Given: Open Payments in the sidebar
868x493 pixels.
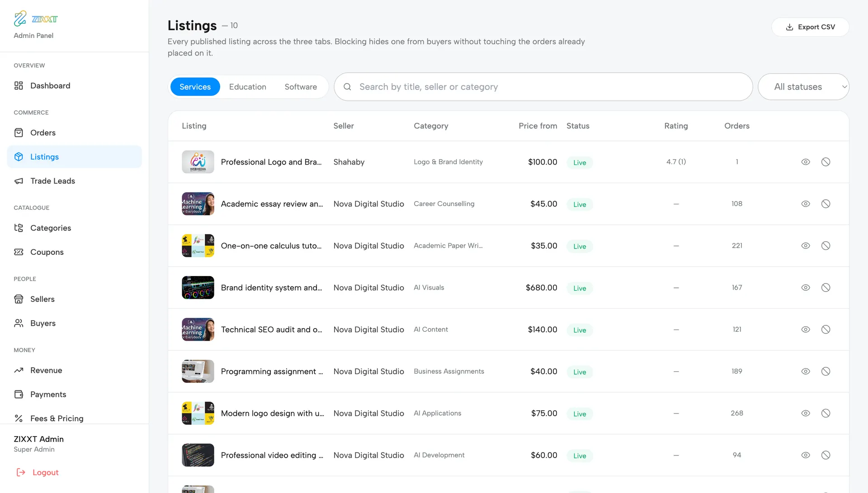Looking at the screenshot, I should click(75, 394).
